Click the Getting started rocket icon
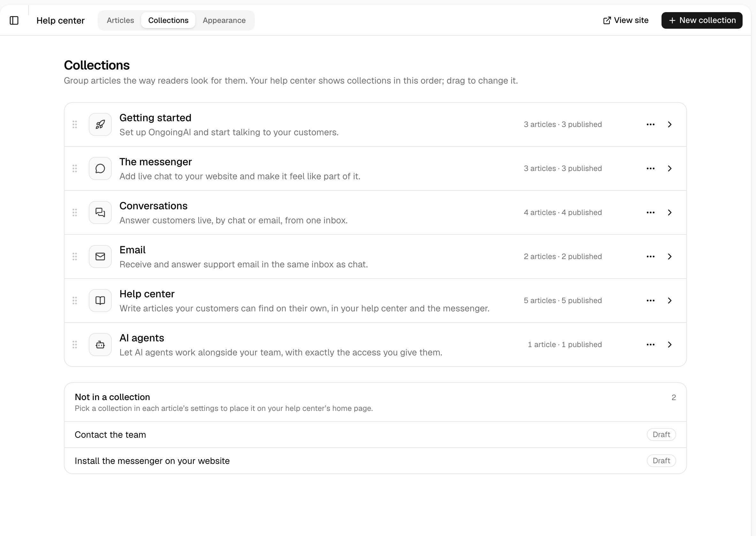Image resolution: width=756 pixels, height=536 pixels. tap(100, 124)
